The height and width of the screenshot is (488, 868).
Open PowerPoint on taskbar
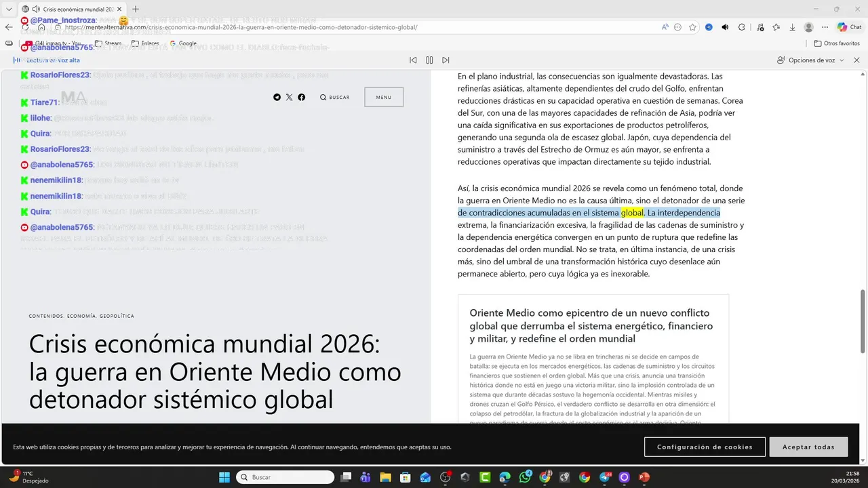[644, 477]
